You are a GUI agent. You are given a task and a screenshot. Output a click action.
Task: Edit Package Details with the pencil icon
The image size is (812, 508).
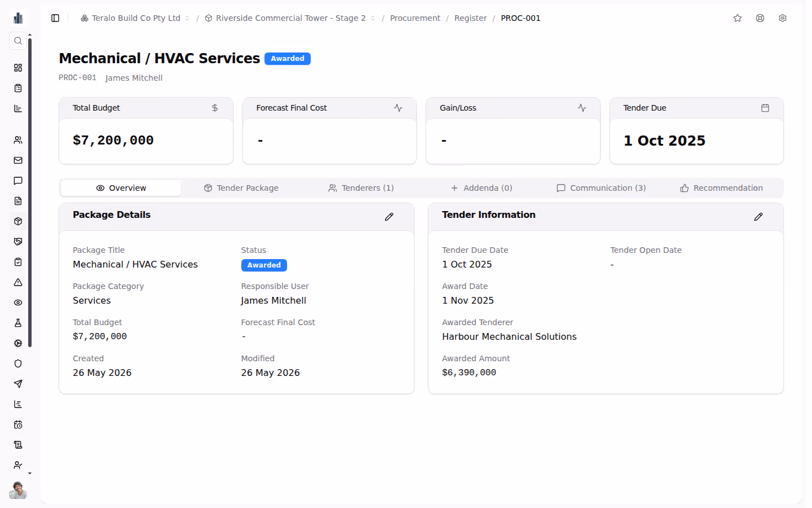pos(389,217)
